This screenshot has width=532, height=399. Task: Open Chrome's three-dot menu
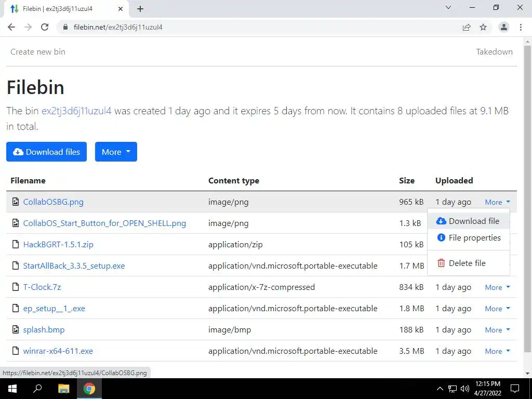coord(521,27)
